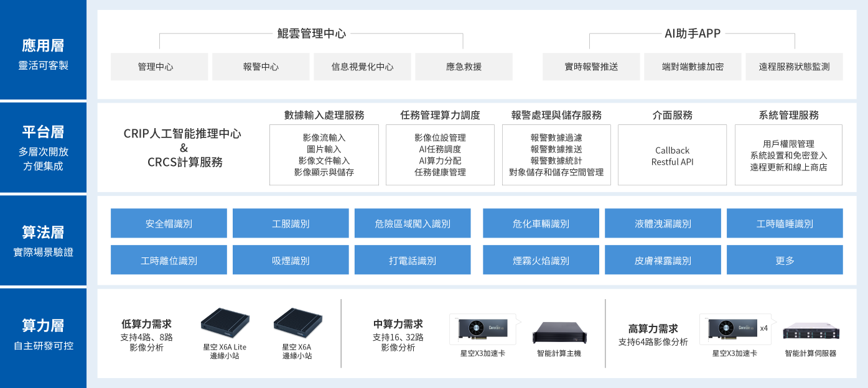Click the 星空 X6A Lite edge station image
Image resolution: width=868 pixels, height=388 pixels.
(x=225, y=322)
